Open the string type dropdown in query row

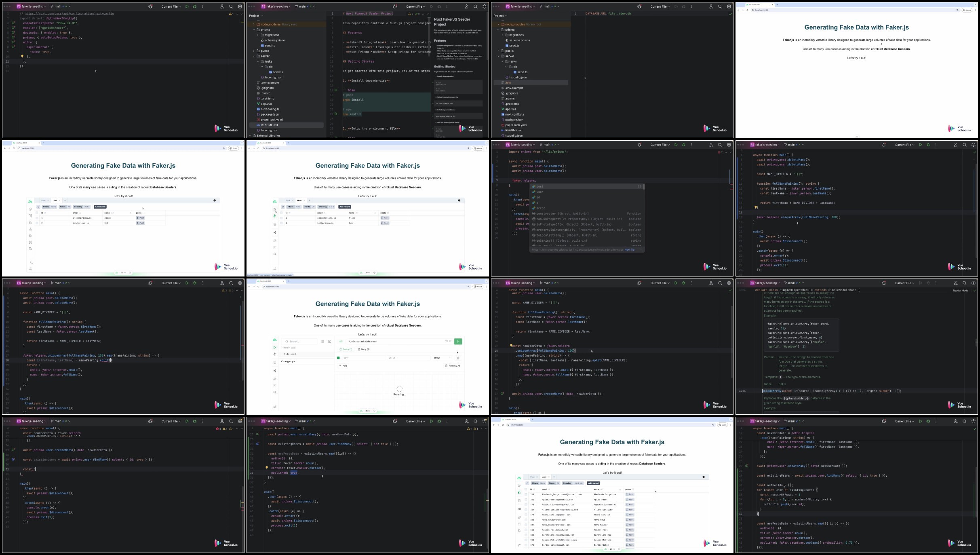tap(443, 358)
